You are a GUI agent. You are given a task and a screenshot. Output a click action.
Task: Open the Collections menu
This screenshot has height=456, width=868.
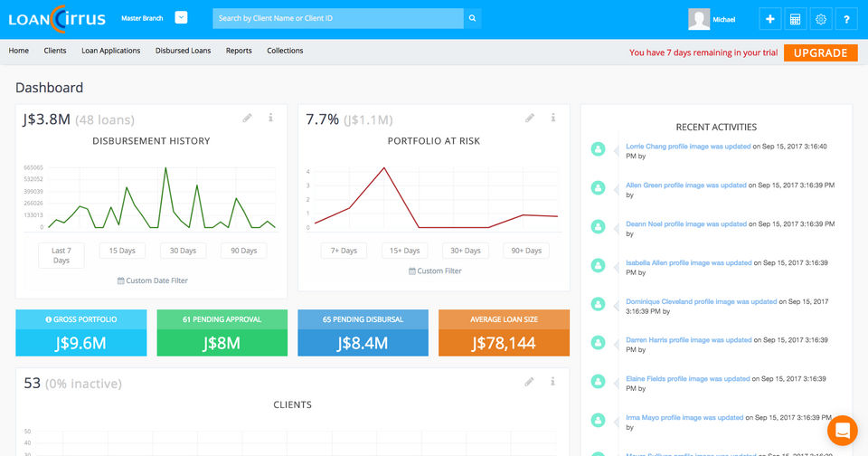click(x=285, y=51)
